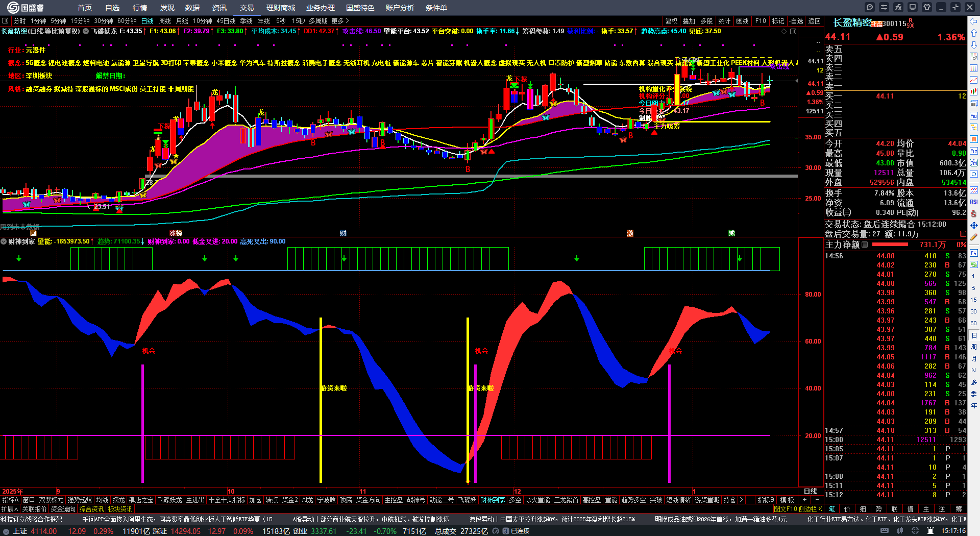Click the keyboard icon in status bar
This screenshot has height=536, width=980.
tap(885, 531)
